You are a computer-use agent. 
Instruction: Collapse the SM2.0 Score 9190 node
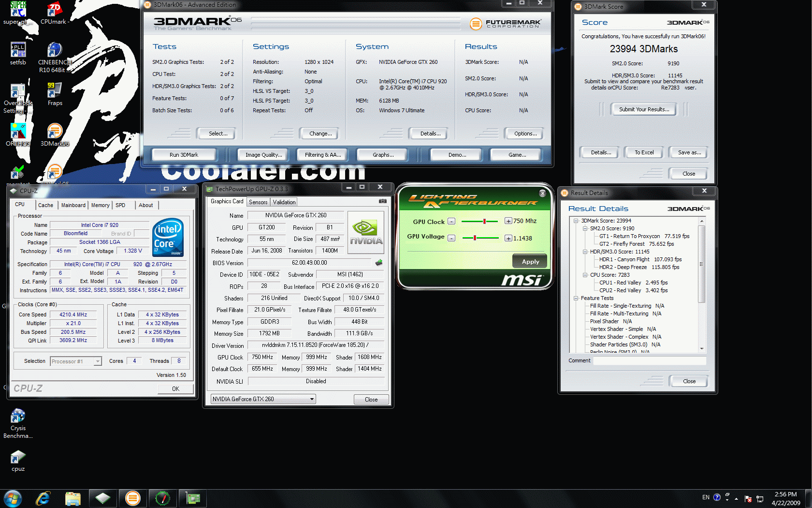pos(585,228)
